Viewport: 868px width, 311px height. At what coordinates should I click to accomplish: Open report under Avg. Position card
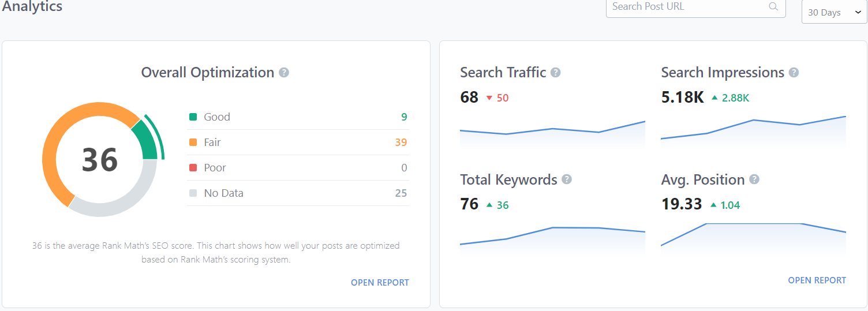pos(817,280)
